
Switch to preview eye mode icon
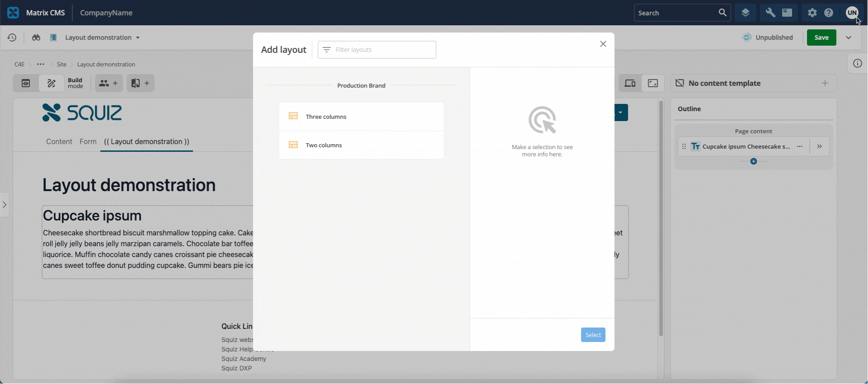point(26,83)
